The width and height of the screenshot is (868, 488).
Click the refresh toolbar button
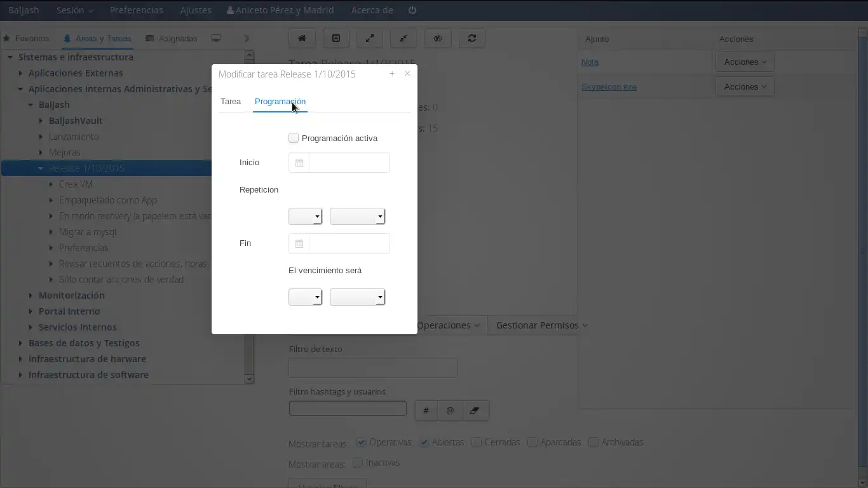click(x=472, y=38)
